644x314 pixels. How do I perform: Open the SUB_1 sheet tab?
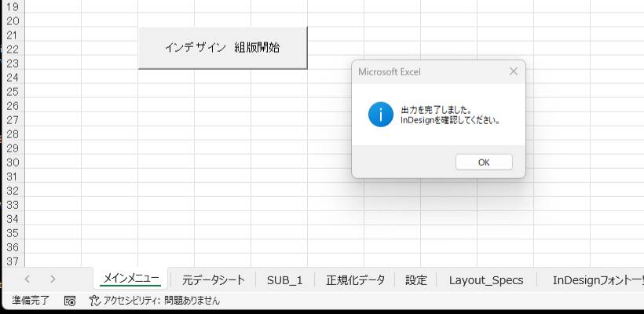coord(284,279)
